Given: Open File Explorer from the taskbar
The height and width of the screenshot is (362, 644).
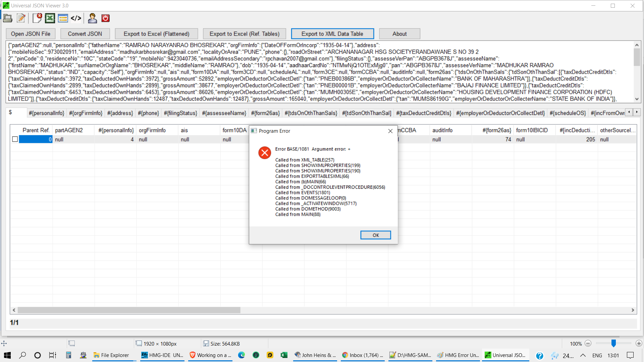Looking at the screenshot, I should pyautogui.click(x=111, y=355).
